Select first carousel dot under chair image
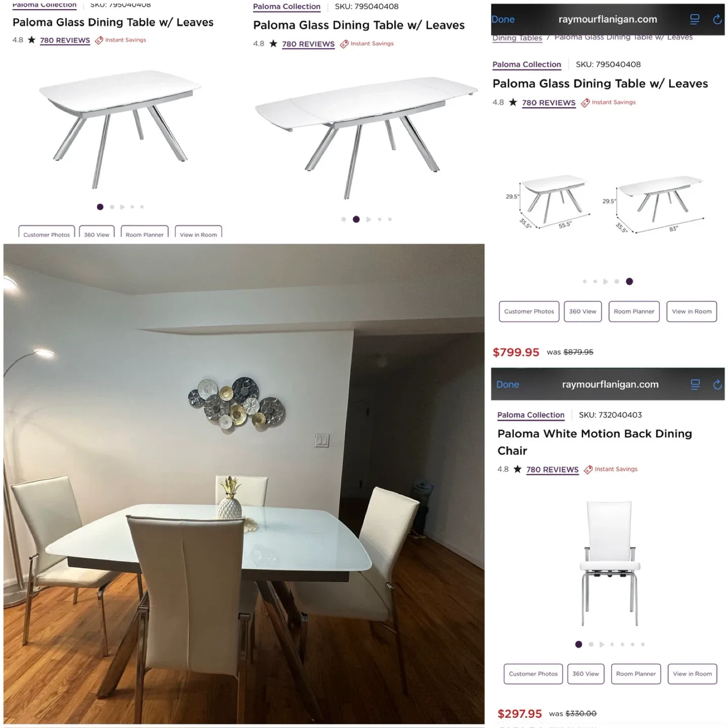 pyautogui.click(x=579, y=645)
